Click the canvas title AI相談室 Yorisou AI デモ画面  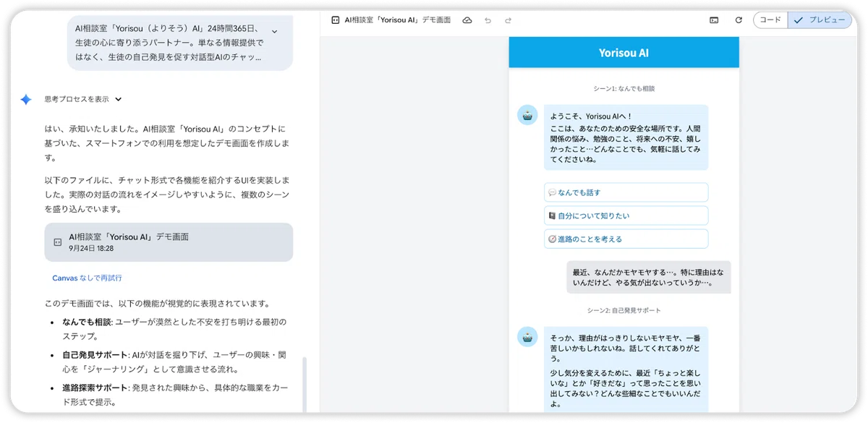point(398,20)
